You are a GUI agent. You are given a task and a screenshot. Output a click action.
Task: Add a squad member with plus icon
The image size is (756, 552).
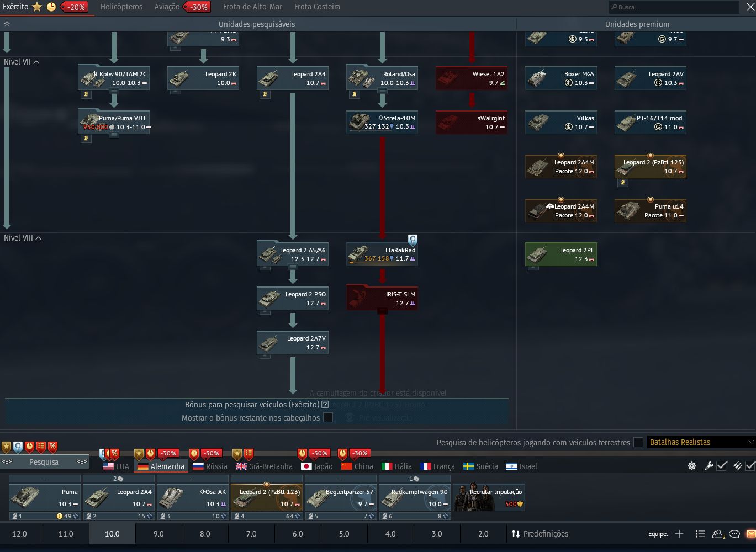click(679, 534)
